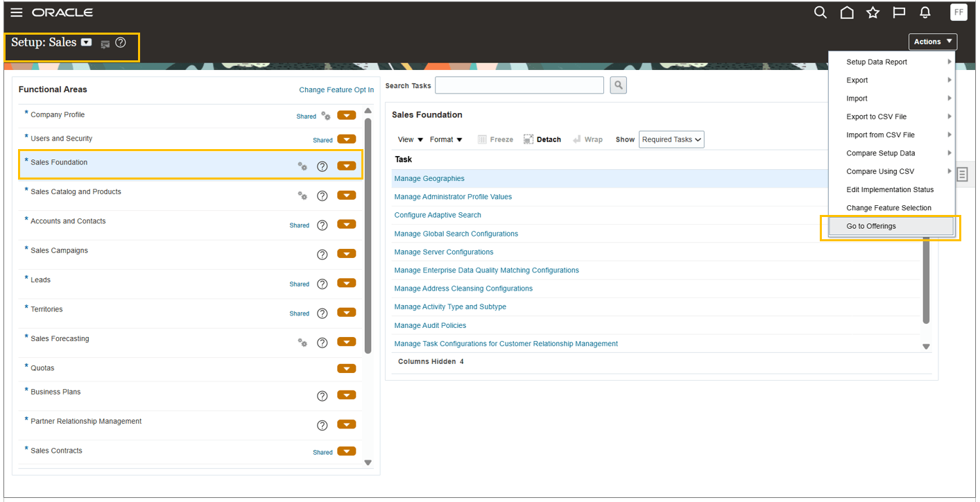This screenshot has width=980, height=502.
Task: Open the Manage Geographies task
Action: 429,178
